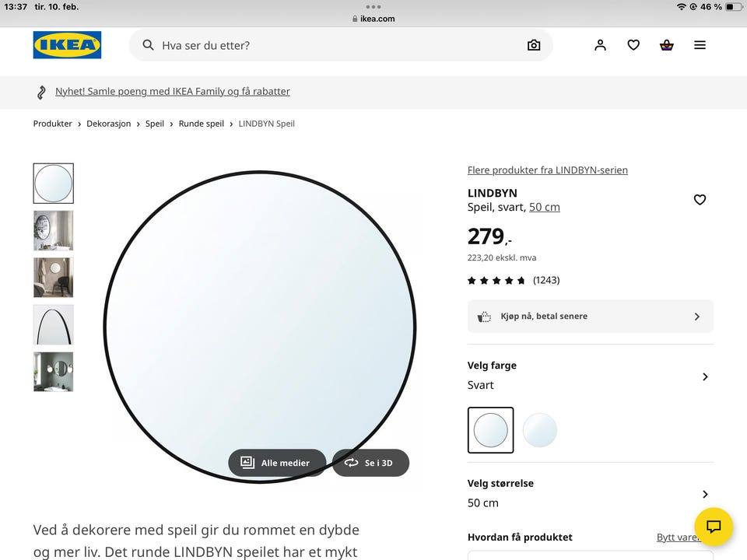The image size is (747, 560).
Task: Go to Dekorasjon breadcrumb
Action: (x=109, y=124)
